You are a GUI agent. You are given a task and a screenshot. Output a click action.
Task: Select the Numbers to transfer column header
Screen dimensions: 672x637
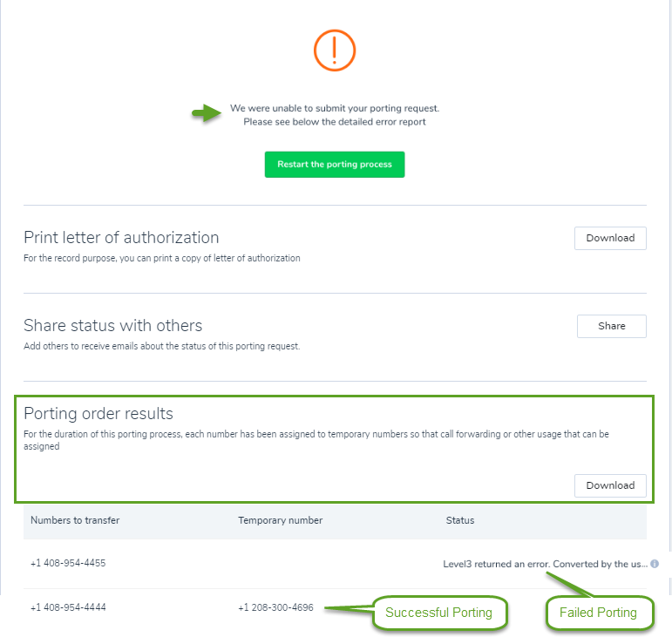click(75, 520)
